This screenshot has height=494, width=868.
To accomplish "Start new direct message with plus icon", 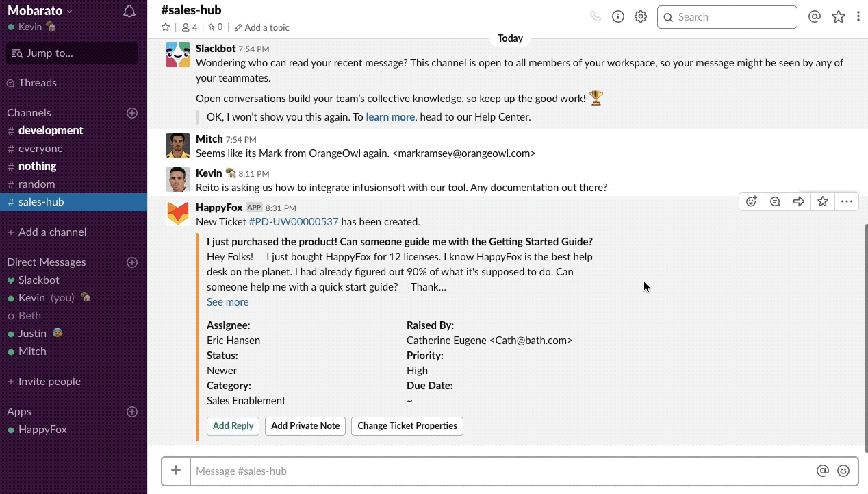I will (132, 262).
